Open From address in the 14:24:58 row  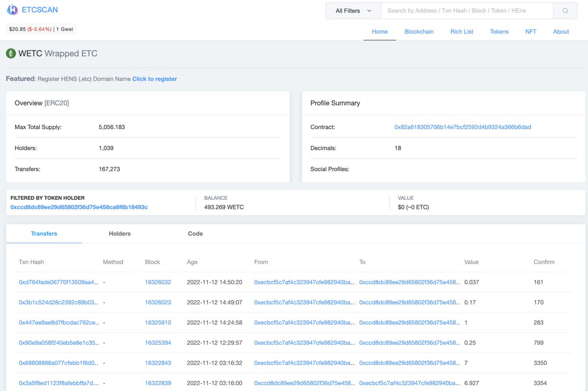click(305, 322)
